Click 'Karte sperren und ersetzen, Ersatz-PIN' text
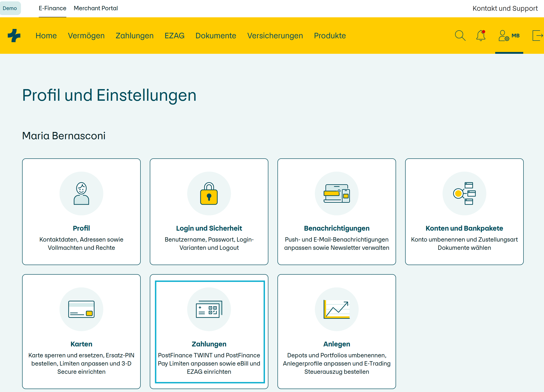 pyautogui.click(x=81, y=355)
